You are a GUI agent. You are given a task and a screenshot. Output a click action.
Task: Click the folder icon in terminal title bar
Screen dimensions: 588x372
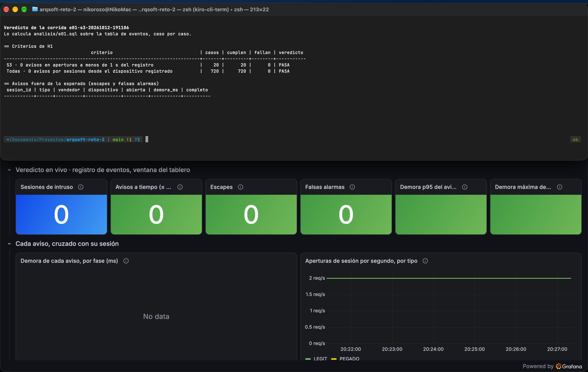[35, 9]
